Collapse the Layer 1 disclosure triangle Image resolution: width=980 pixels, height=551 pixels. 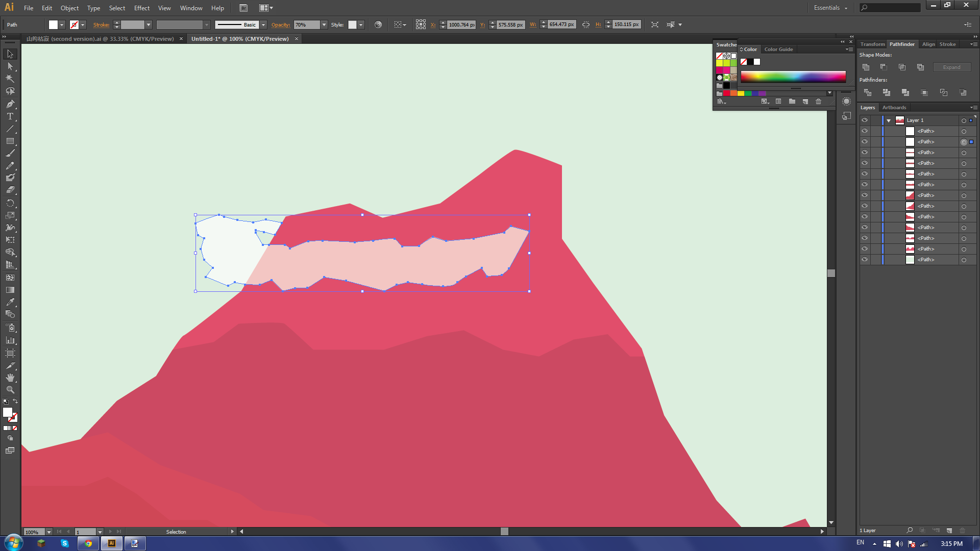click(889, 121)
